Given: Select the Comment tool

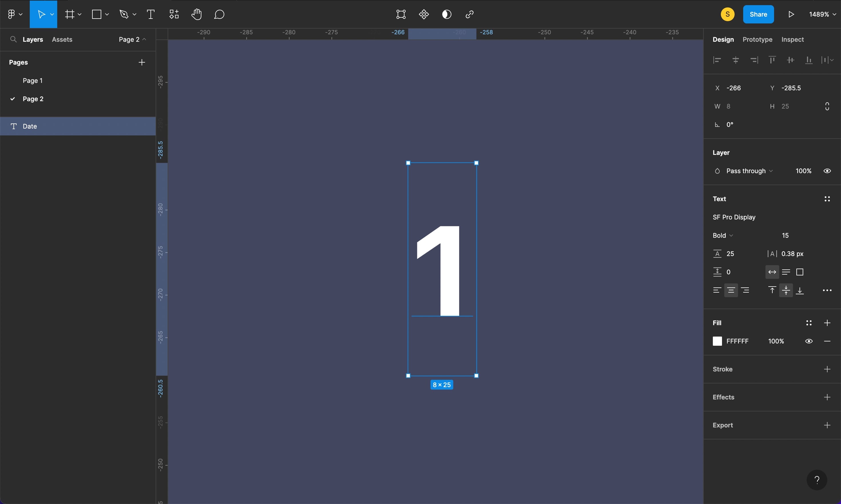Looking at the screenshot, I should (219, 14).
